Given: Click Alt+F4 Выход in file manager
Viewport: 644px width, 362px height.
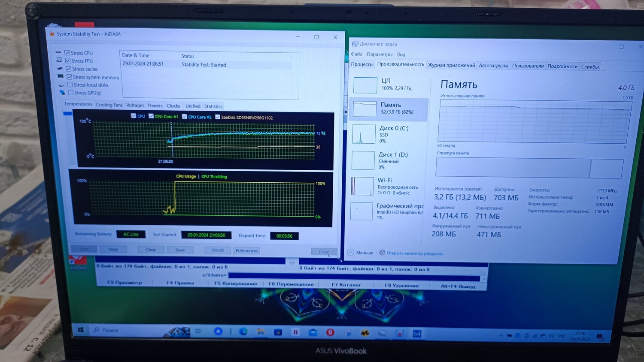Looking at the screenshot, I should pos(458,286).
